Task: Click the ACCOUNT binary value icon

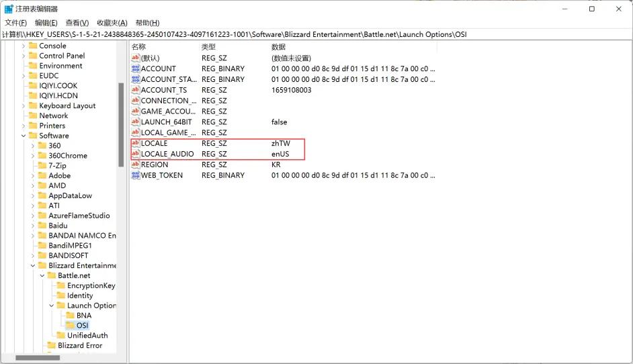Action: [135, 69]
